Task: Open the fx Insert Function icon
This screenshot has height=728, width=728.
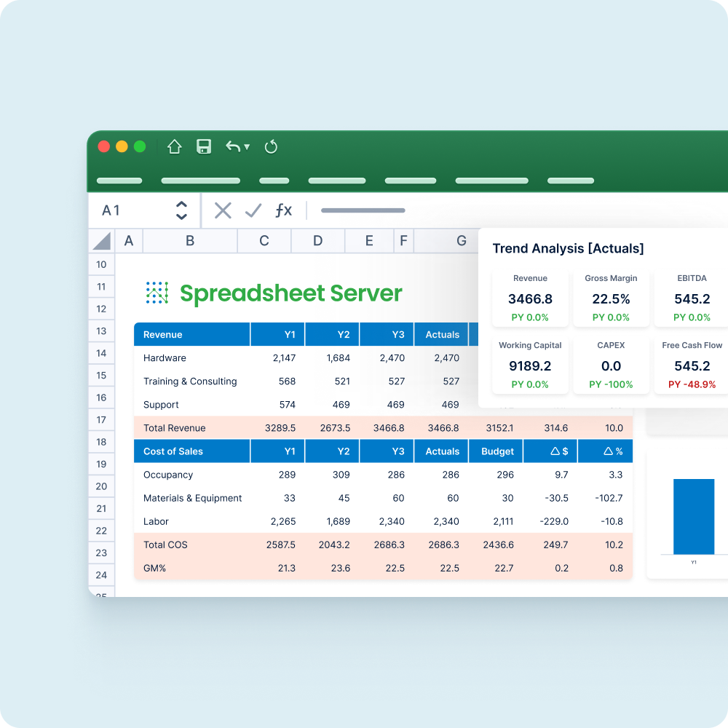Action: tap(283, 210)
